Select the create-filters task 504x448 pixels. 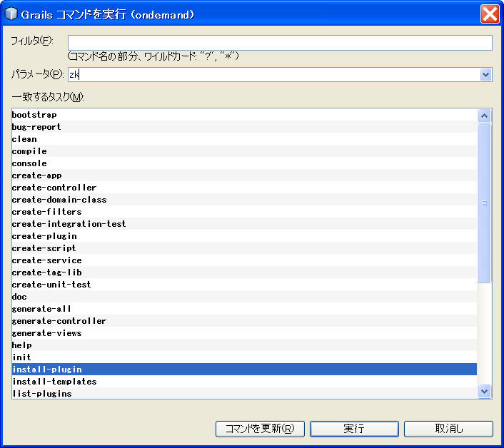(244, 212)
